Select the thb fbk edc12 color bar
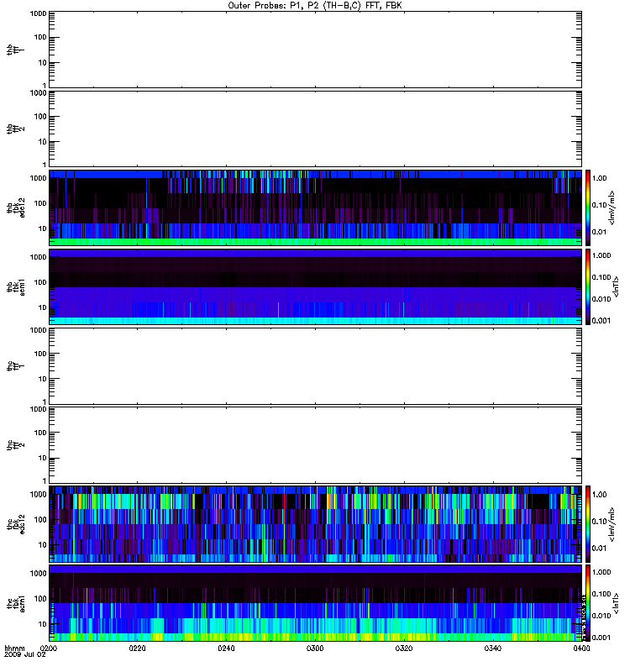This screenshot has width=630, height=672. [x=588, y=207]
